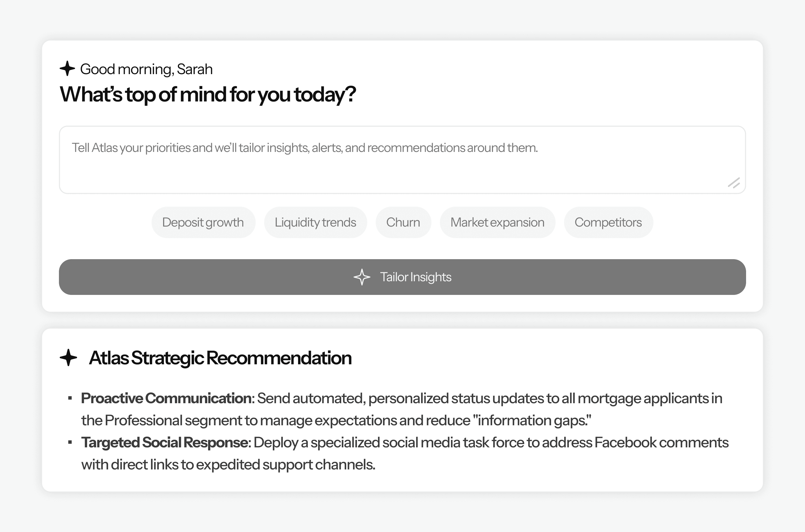
Task: Click bullet marker before Proactive Communication
Action: [x=70, y=398]
